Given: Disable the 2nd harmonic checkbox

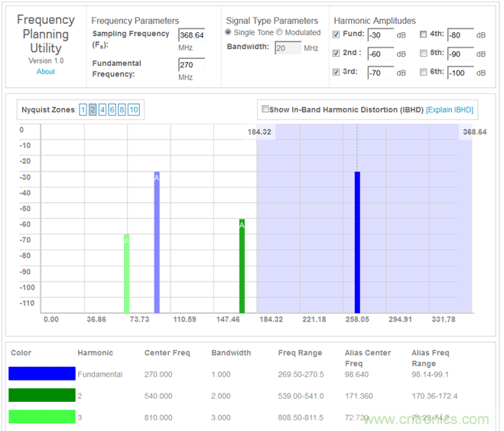Looking at the screenshot, I should pyautogui.click(x=337, y=54).
